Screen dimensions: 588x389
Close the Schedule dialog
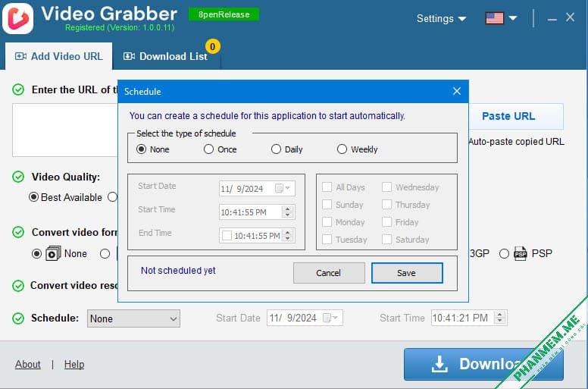pos(456,91)
